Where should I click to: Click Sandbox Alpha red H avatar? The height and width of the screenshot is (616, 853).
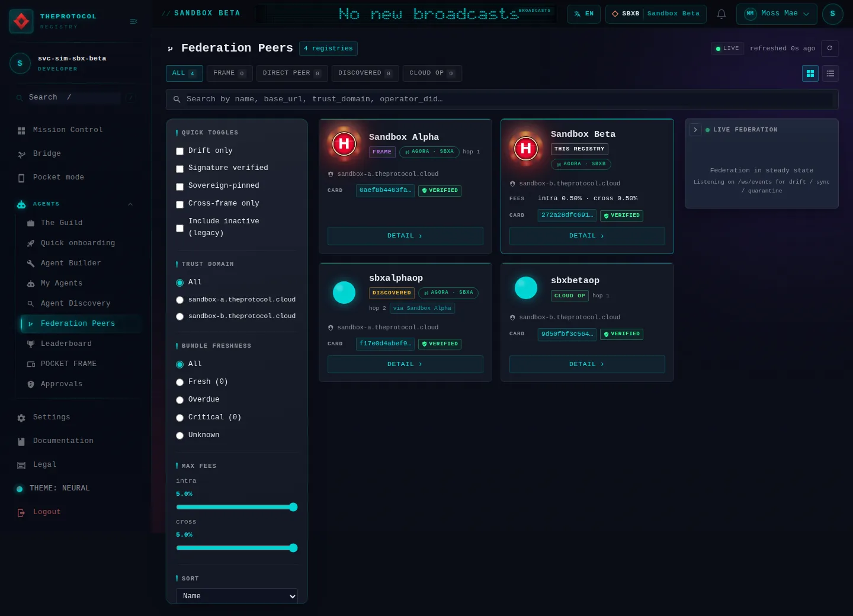pos(344,144)
